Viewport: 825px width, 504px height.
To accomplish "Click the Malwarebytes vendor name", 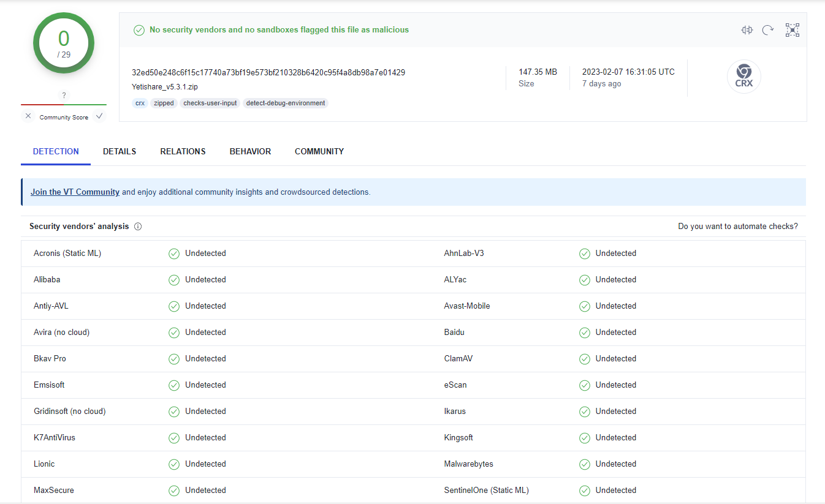I will coord(469,464).
